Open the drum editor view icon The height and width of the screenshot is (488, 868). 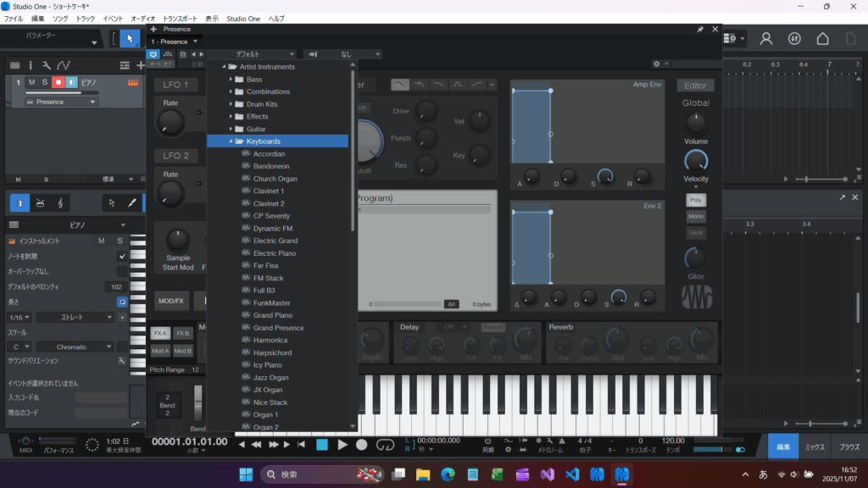coord(39,202)
